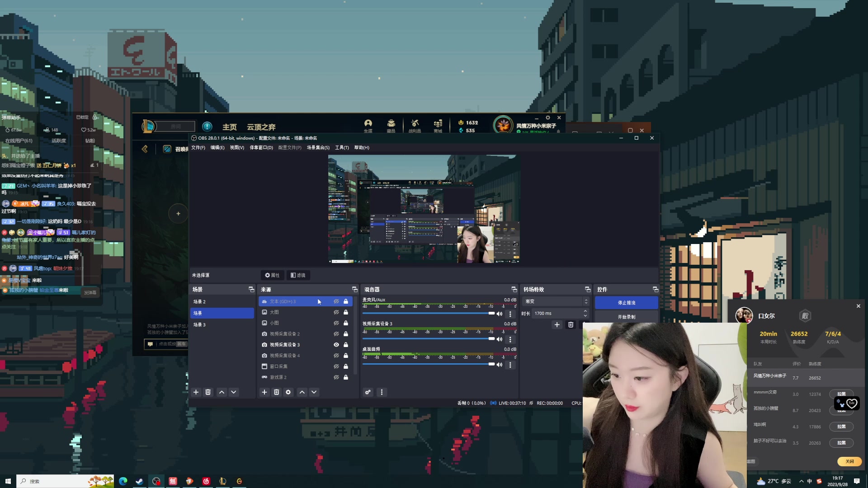
Task: Float the 混音器 dock panel
Action: coord(514,289)
